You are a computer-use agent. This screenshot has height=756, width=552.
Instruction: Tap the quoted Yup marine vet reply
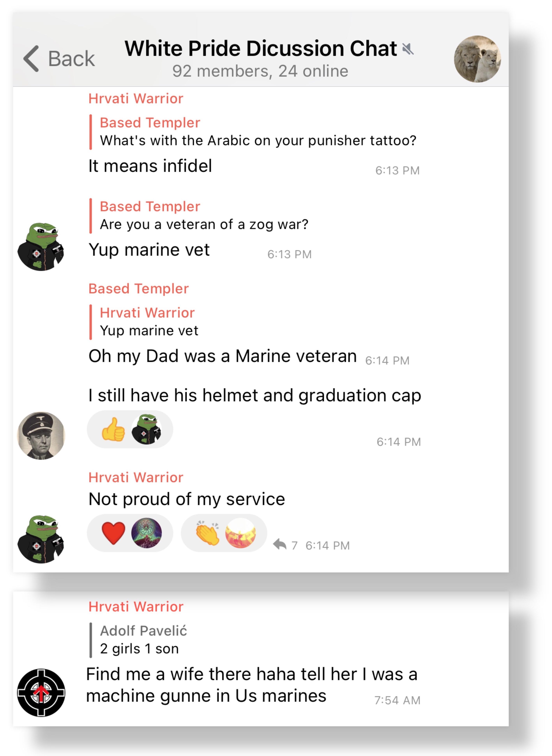144,322
